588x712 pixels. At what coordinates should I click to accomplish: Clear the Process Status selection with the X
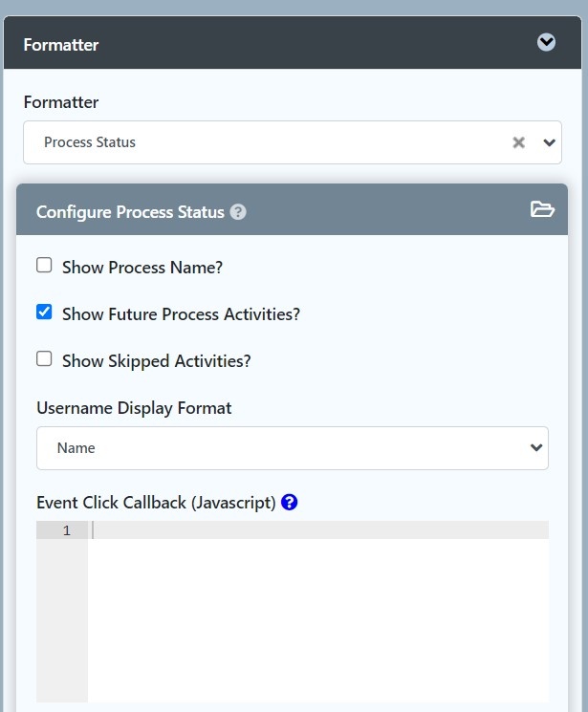(518, 142)
